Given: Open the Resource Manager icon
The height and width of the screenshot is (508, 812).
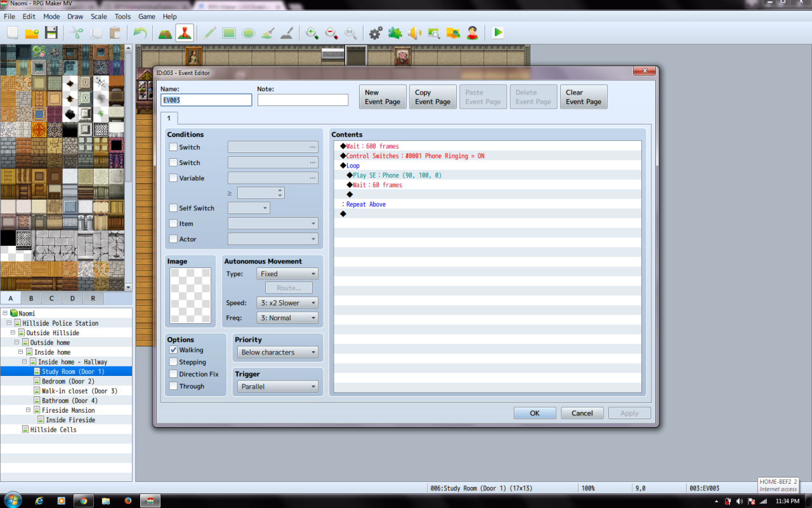Looking at the screenshot, I should [453, 33].
